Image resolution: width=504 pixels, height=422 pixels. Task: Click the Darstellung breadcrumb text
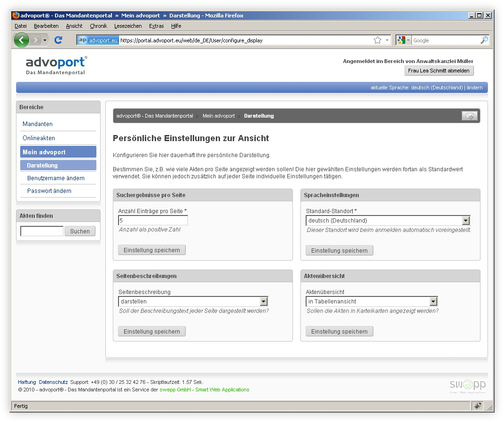[259, 116]
